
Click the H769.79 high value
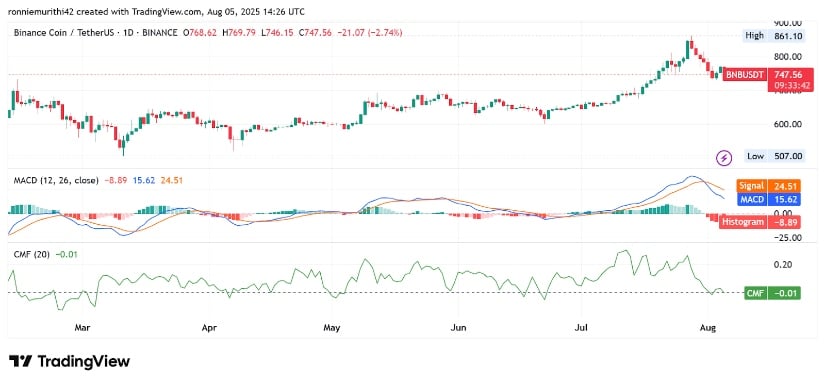[x=240, y=33]
